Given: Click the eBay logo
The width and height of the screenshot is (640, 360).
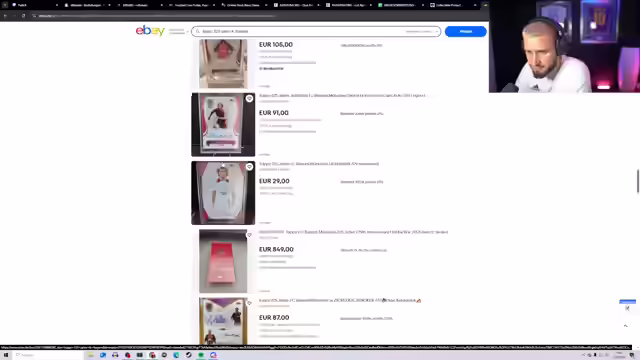Looking at the screenshot, I should (150, 31).
